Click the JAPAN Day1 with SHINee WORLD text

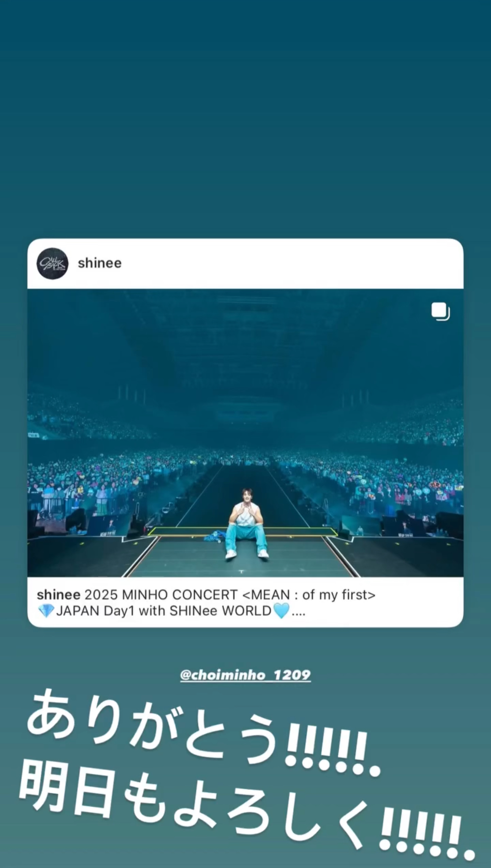click(x=164, y=611)
